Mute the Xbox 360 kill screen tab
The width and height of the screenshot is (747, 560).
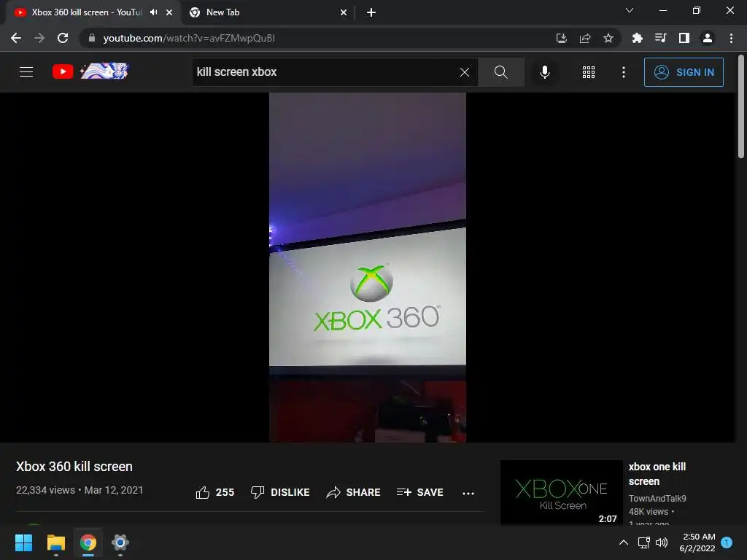153,12
